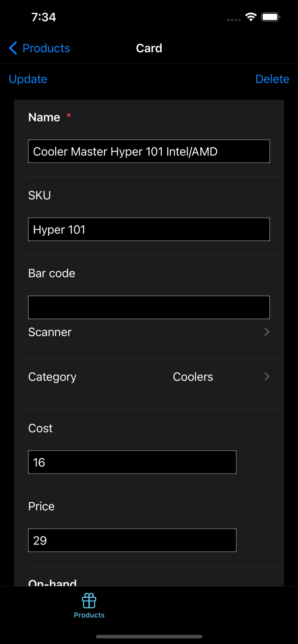Open the Scanner disclosure chevron
The height and width of the screenshot is (644, 298).
coord(266,332)
